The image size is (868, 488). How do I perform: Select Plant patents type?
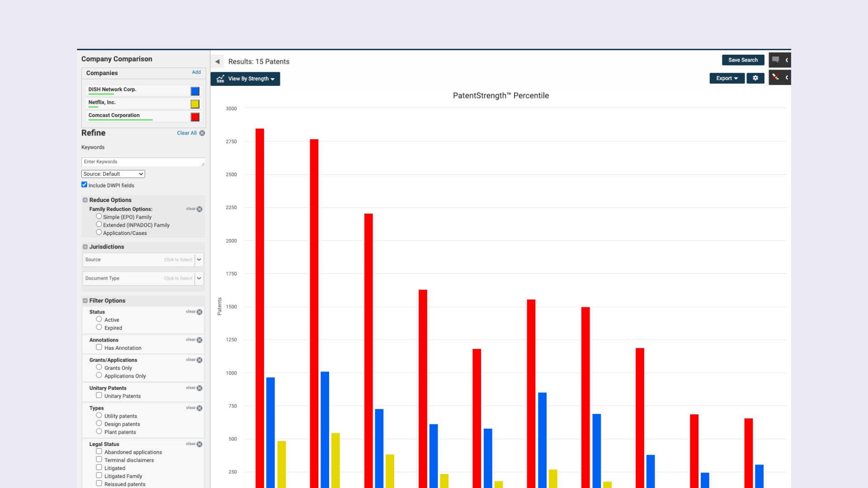pos(99,432)
